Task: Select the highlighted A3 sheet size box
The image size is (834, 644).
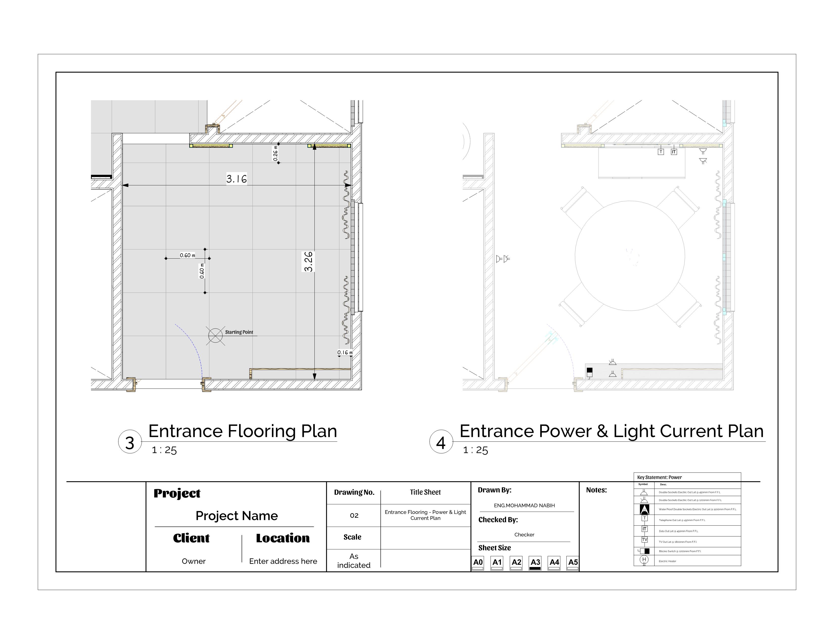Action: (535, 563)
